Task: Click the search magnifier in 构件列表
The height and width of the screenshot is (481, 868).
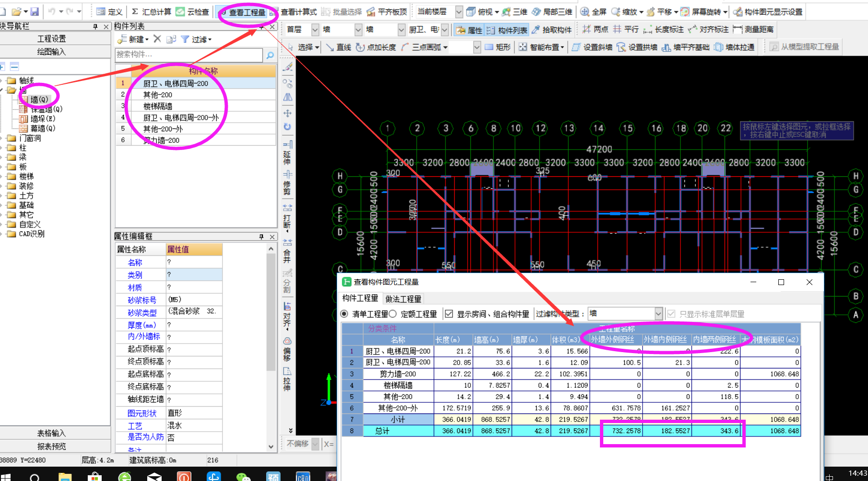Action: click(270, 55)
